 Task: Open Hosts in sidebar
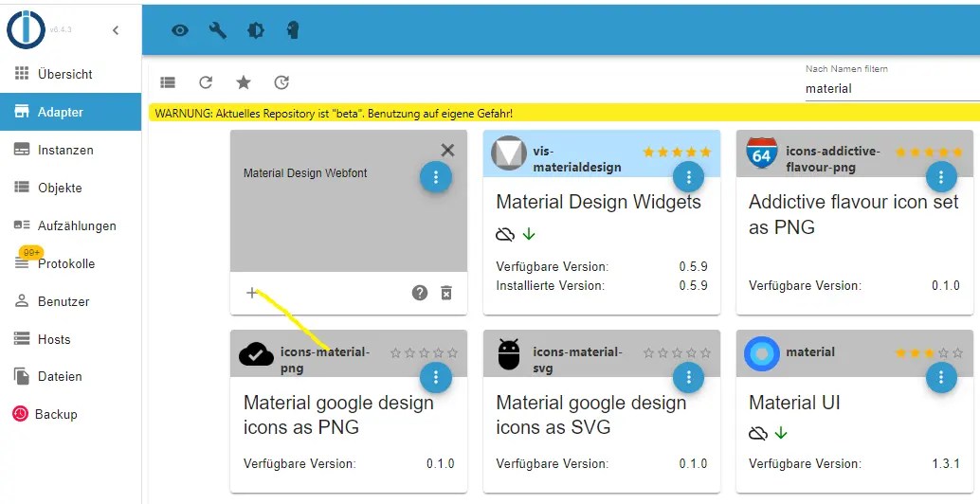coord(71,339)
